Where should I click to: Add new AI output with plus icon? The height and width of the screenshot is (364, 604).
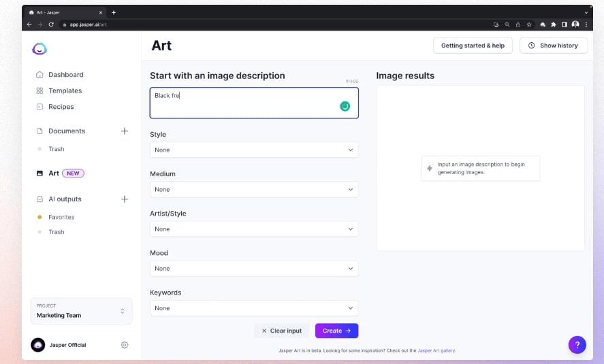click(125, 199)
